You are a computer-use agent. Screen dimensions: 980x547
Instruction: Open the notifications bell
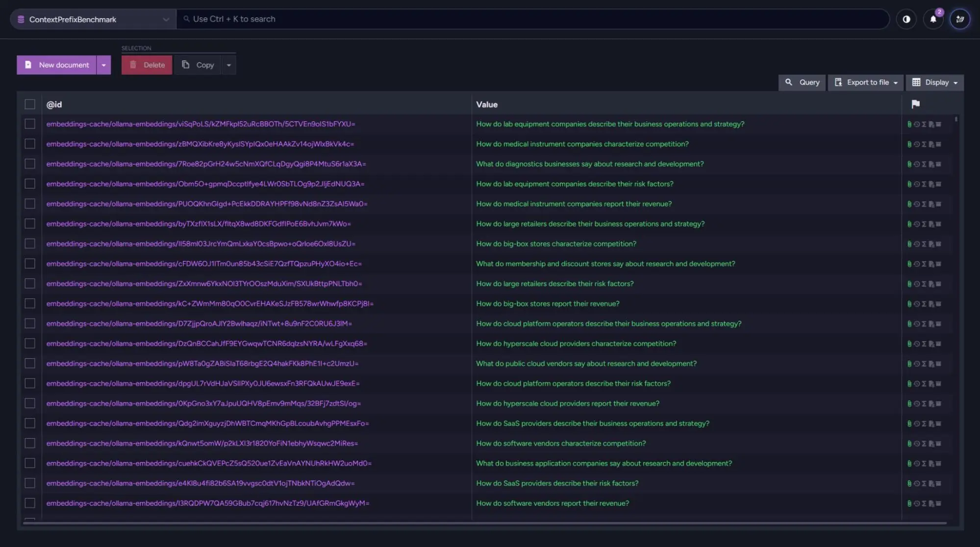coord(933,19)
